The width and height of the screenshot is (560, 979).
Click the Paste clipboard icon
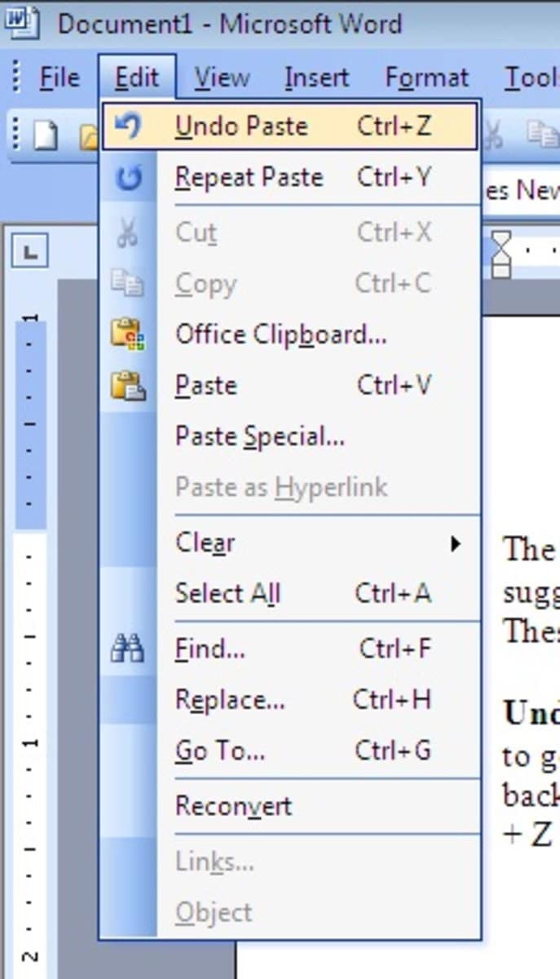129,384
